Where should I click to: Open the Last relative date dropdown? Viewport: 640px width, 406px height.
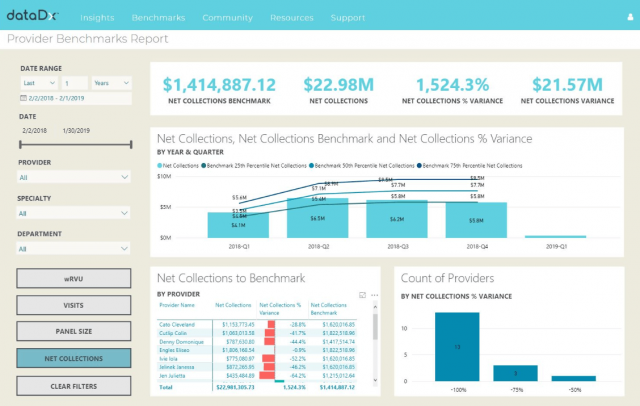click(39, 85)
